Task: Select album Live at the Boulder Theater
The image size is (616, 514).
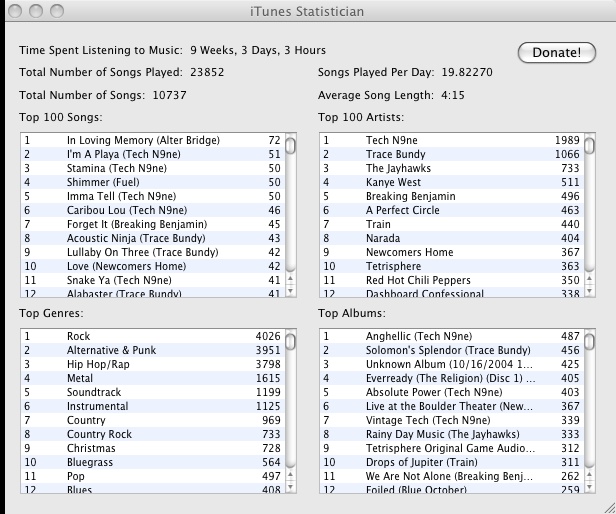Action: point(452,406)
